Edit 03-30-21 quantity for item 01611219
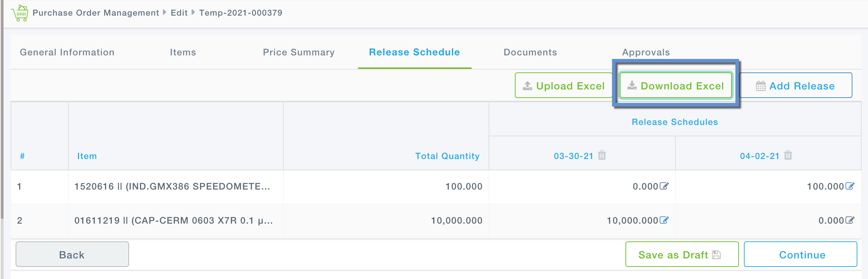The width and height of the screenshot is (868, 279). point(664,220)
